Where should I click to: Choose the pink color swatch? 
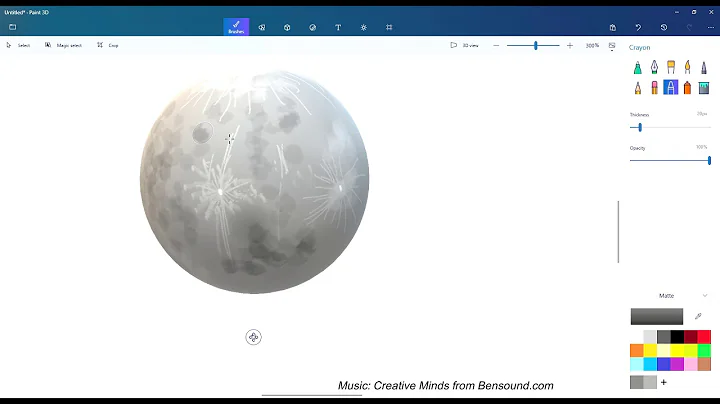pos(691,364)
